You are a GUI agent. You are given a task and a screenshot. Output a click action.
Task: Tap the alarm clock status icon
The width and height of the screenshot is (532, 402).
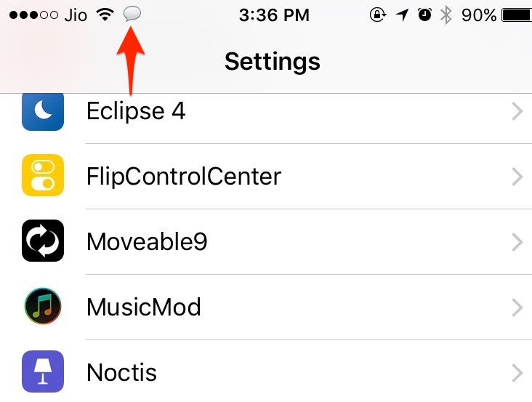click(x=424, y=15)
